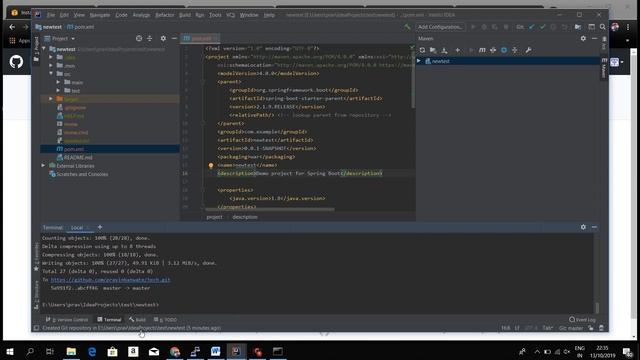640x360 pixels.
Task: Open the File menu
Action: click(51, 15)
